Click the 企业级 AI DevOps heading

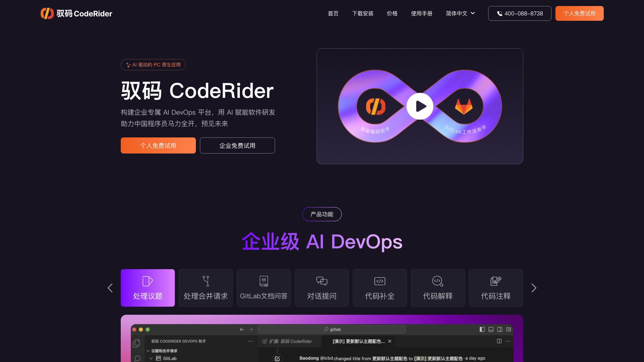click(x=322, y=242)
